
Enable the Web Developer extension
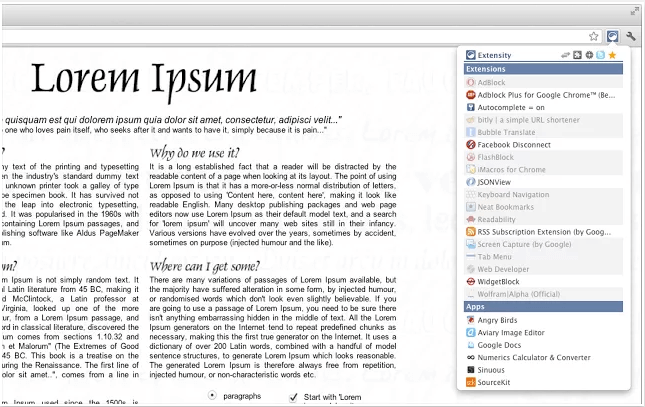(x=543, y=269)
